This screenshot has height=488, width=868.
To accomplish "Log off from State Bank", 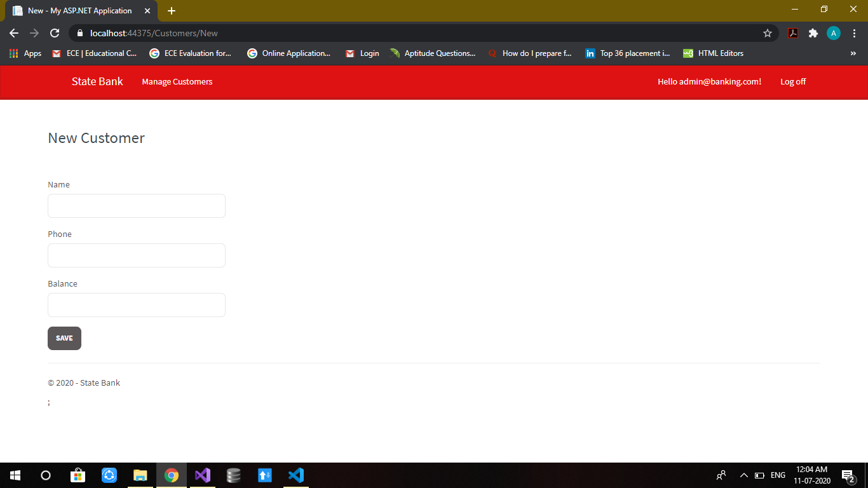I will coord(792,81).
